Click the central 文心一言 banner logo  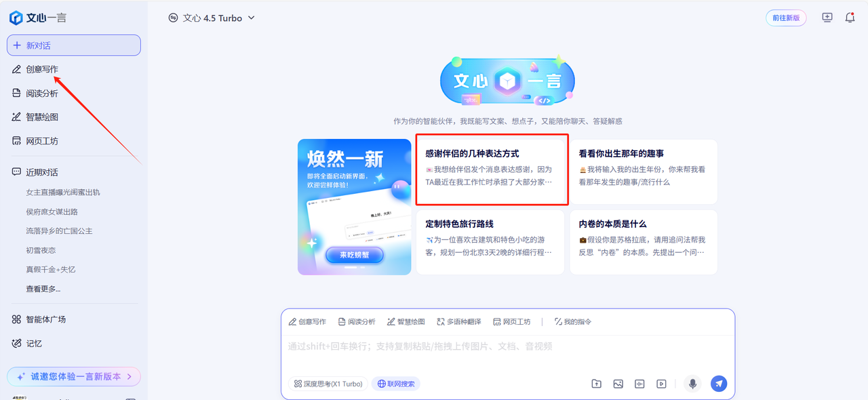pos(508,81)
